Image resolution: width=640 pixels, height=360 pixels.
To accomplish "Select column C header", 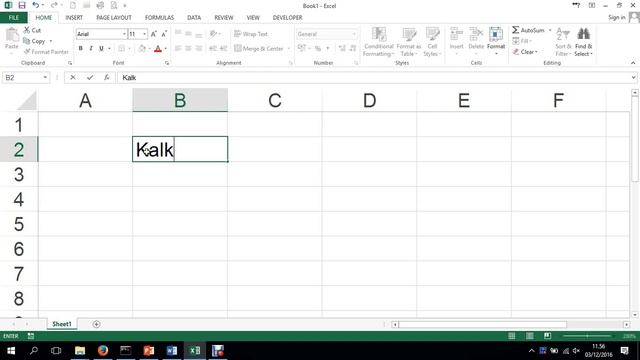I will [275, 100].
